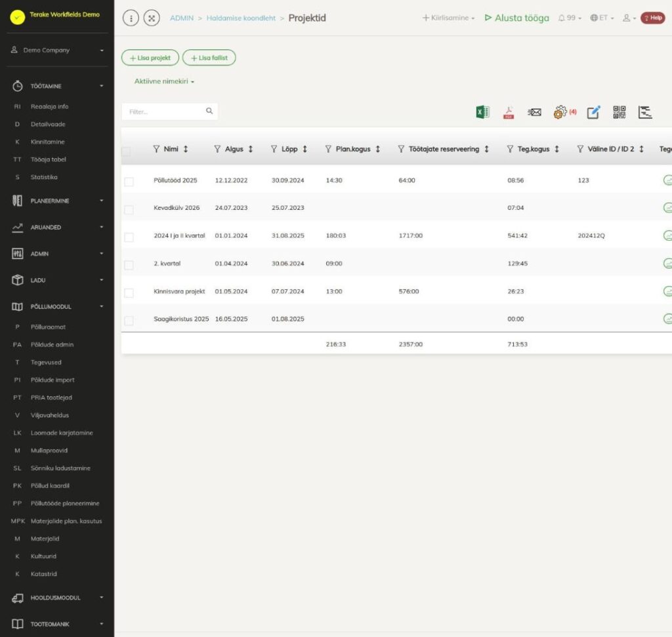672x637 pixels.
Task: Sort by the Teg.kogus column arrows
Action: [x=556, y=149]
